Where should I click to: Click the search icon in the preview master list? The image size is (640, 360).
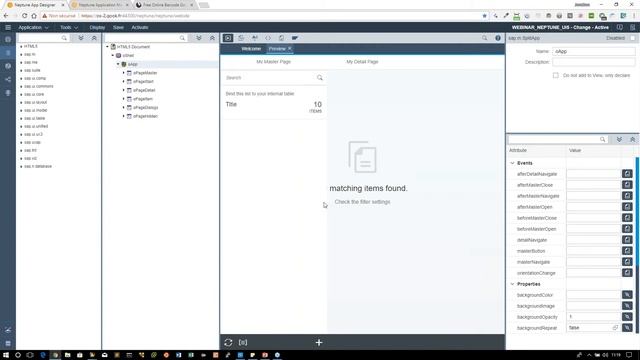click(x=320, y=78)
